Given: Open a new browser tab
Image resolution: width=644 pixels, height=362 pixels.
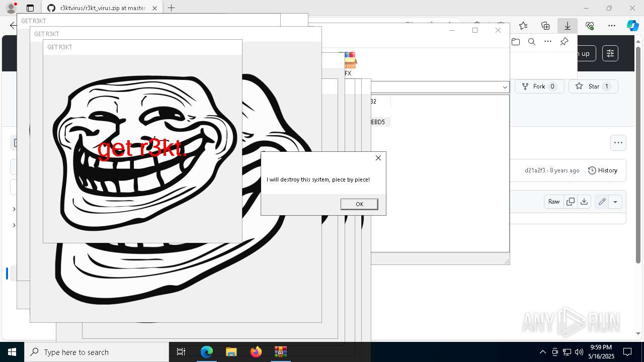Looking at the screenshot, I should click(x=172, y=8).
